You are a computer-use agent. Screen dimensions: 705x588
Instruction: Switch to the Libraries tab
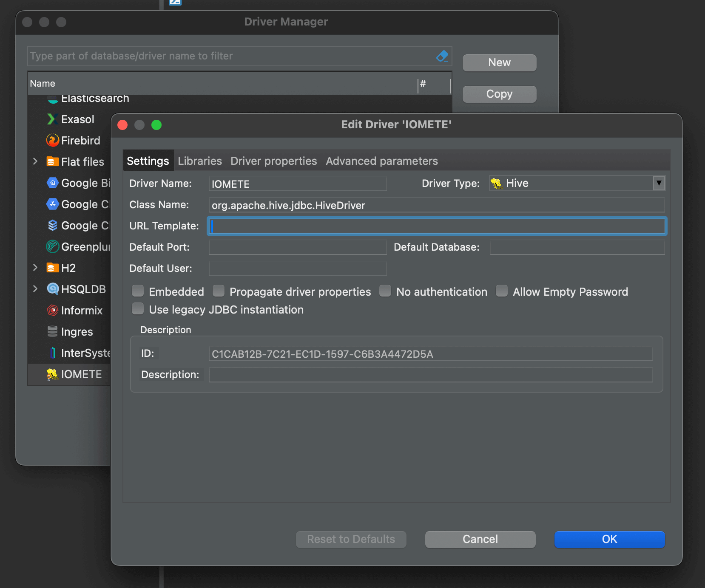(200, 161)
